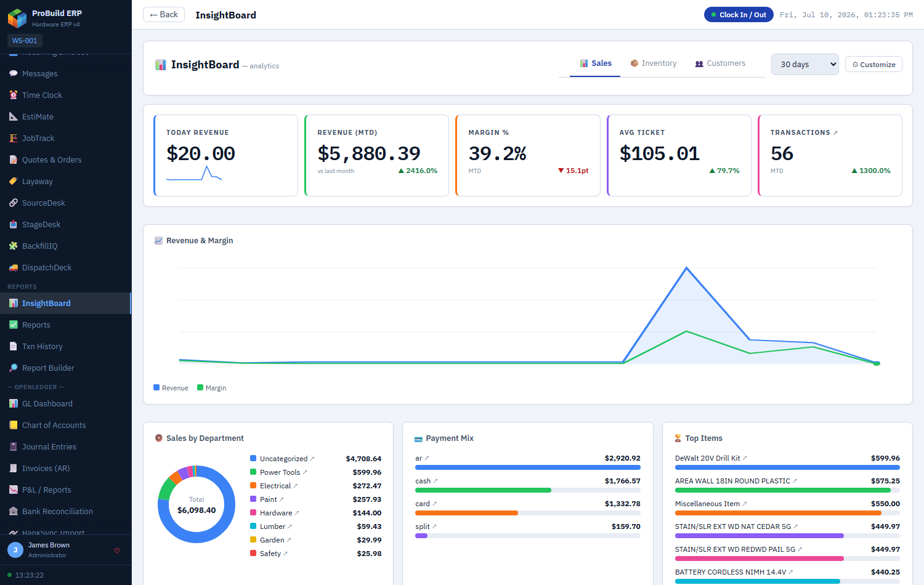Click the Revenue (MTD) card

tap(376, 155)
